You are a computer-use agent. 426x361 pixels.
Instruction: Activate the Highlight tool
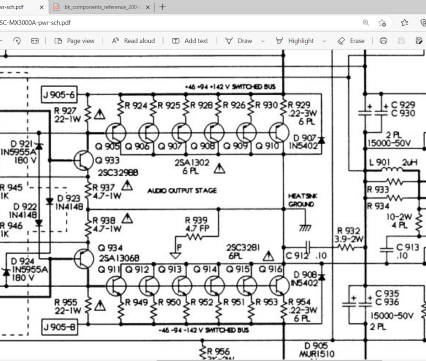tap(295, 41)
